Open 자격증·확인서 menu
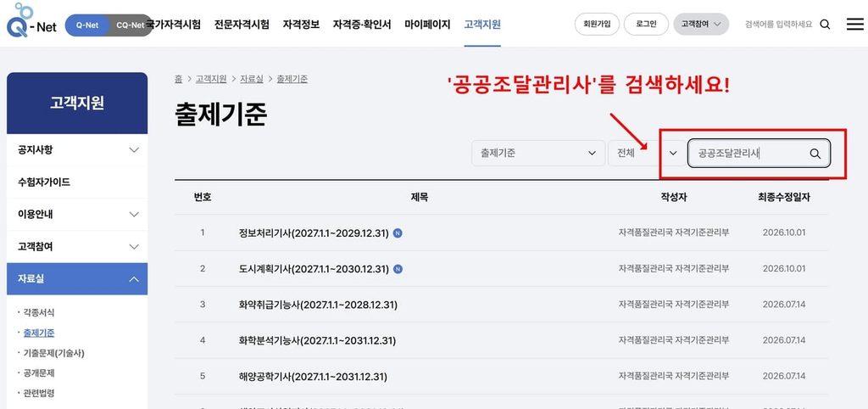Image resolution: width=868 pixels, height=409 pixels. tap(362, 25)
